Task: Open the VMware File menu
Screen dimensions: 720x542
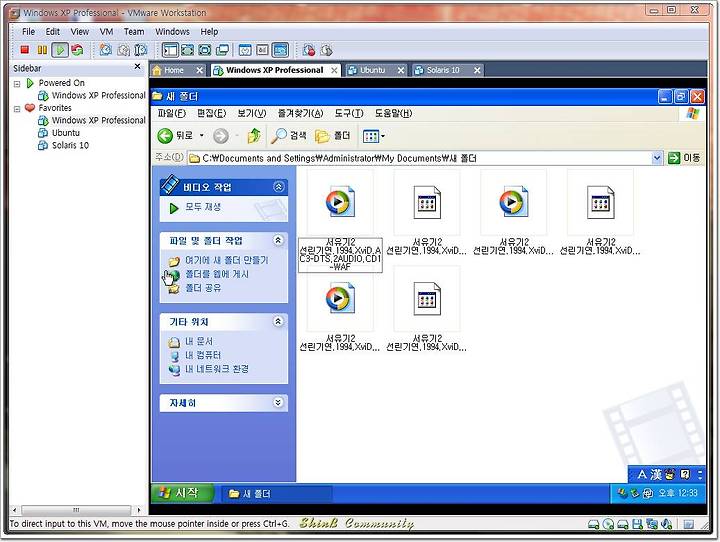Action: [28, 31]
